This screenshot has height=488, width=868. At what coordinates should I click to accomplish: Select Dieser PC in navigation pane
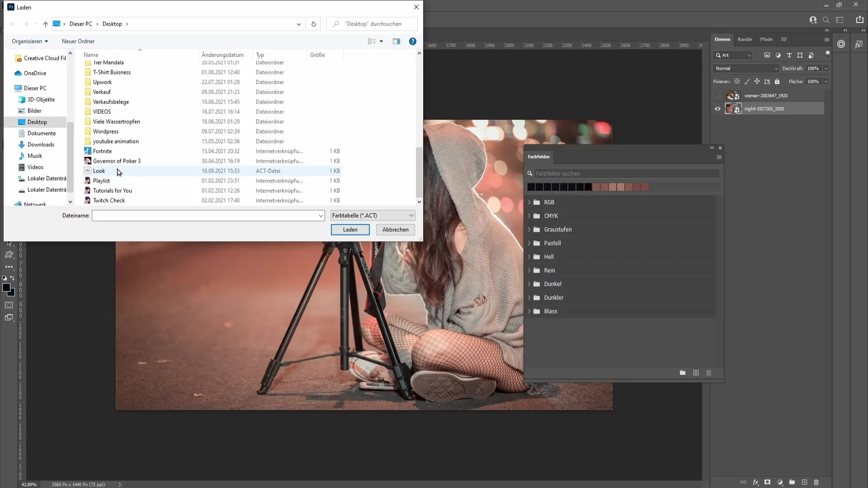[35, 88]
